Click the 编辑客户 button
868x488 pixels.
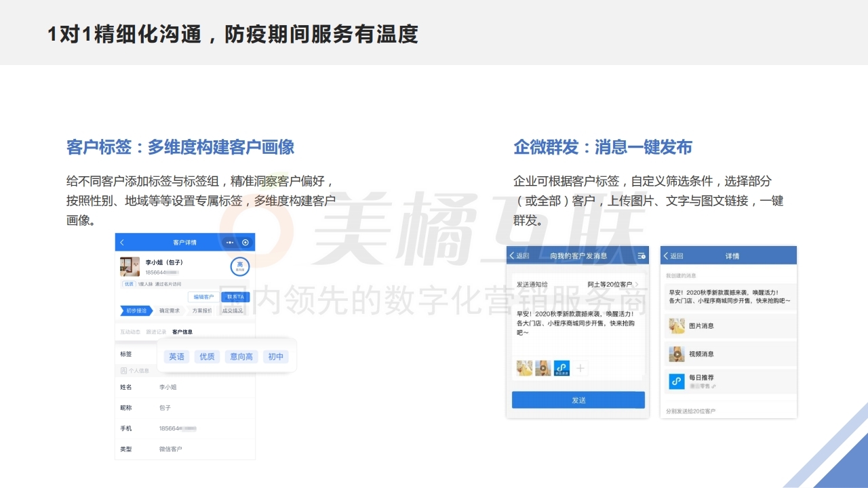pyautogui.click(x=203, y=297)
